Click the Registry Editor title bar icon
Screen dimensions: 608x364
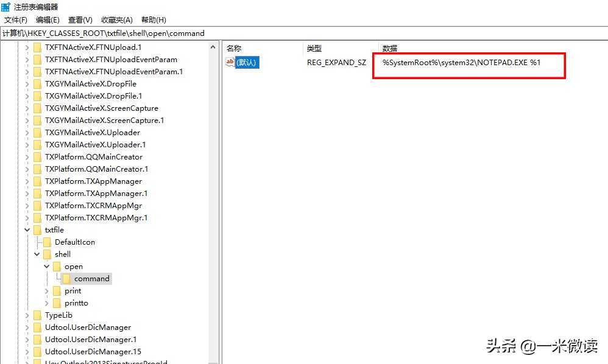pos(5,7)
